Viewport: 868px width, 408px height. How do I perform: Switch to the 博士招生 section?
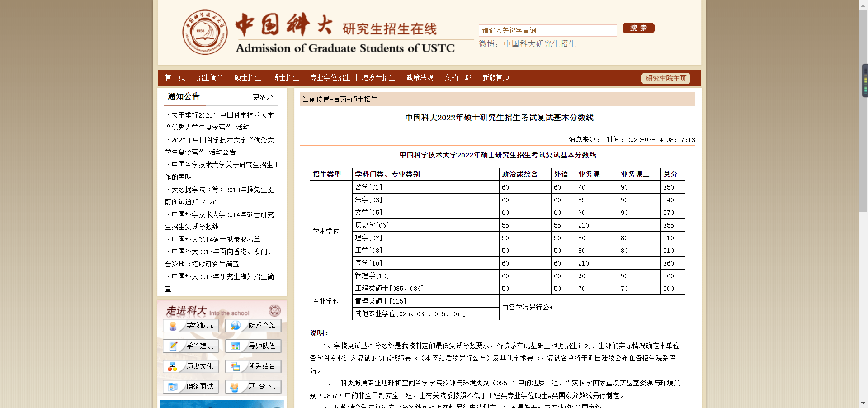285,77
